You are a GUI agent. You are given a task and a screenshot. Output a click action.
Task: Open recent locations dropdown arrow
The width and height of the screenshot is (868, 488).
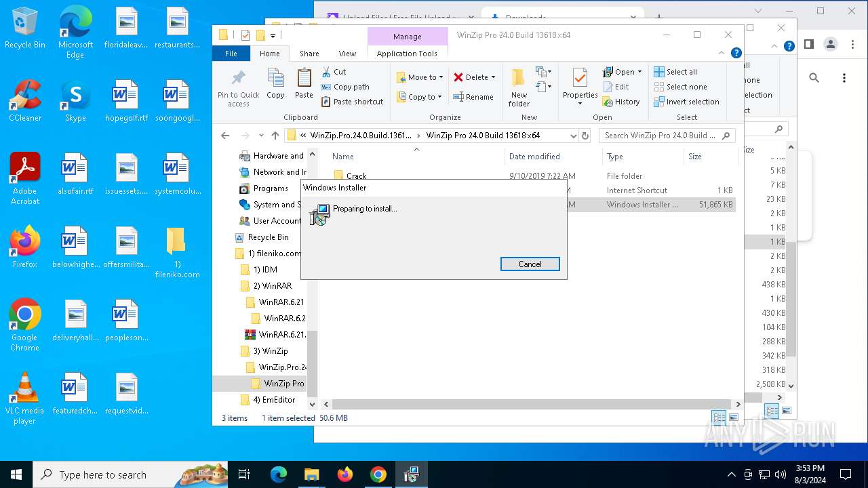click(x=261, y=136)
